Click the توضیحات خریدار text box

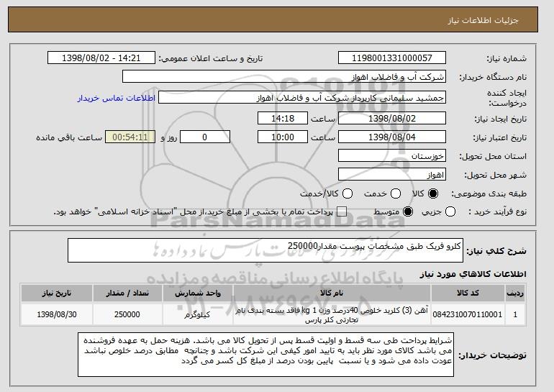click(x=265, y=355)
